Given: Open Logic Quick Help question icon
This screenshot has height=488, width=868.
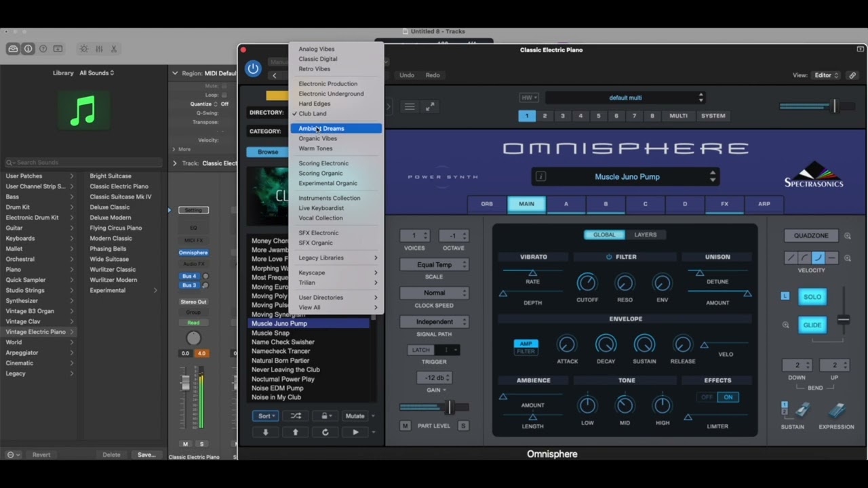Looking at the screenshot, I should click(43, 49).
